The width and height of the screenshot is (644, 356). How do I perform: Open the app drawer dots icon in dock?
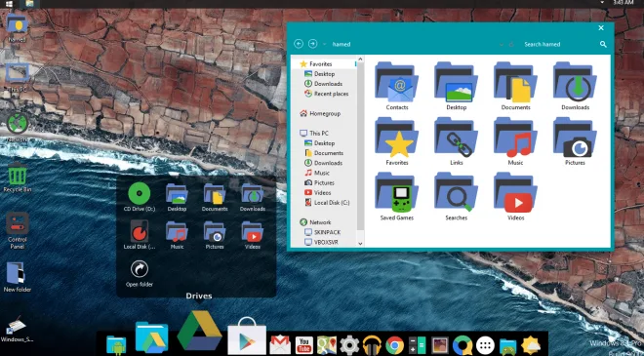[x=485, y=345]
